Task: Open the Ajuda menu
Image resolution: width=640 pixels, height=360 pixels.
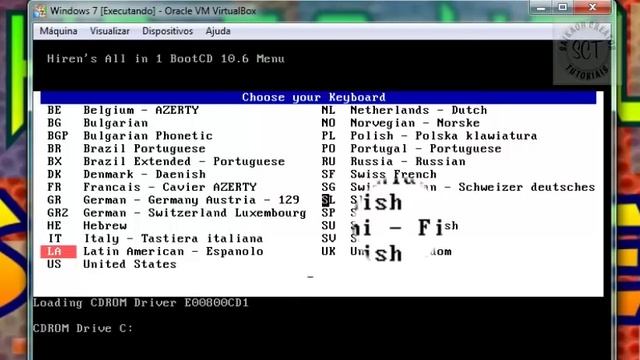Action: pos(218,31)
